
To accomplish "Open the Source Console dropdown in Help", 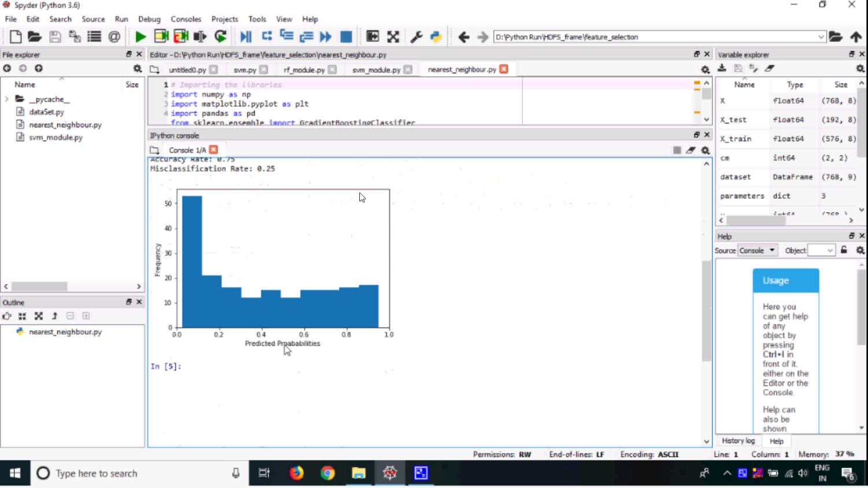I will click(757, 250).
